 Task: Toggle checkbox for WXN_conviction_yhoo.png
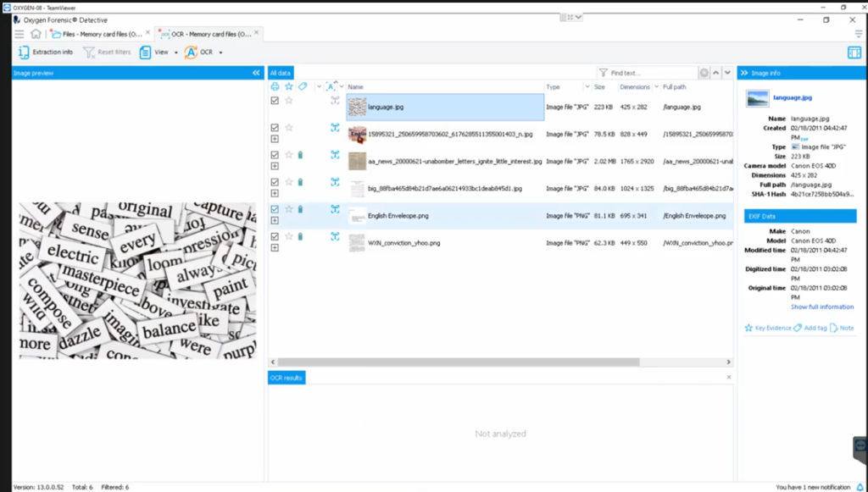pos(275,236)
